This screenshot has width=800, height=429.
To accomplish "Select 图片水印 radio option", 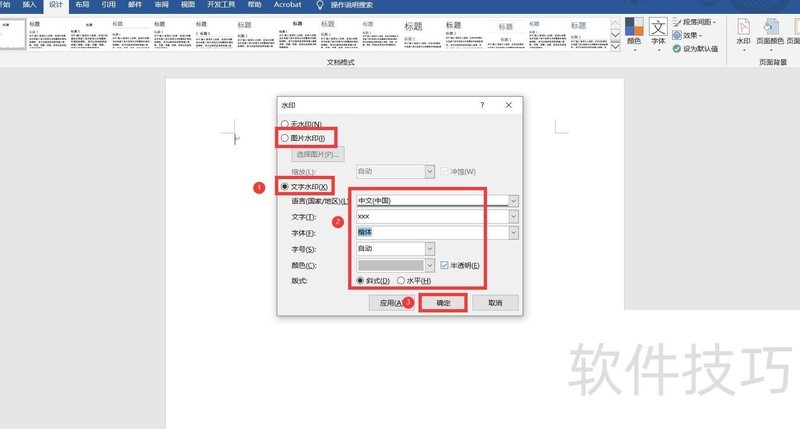I will 285,138.
